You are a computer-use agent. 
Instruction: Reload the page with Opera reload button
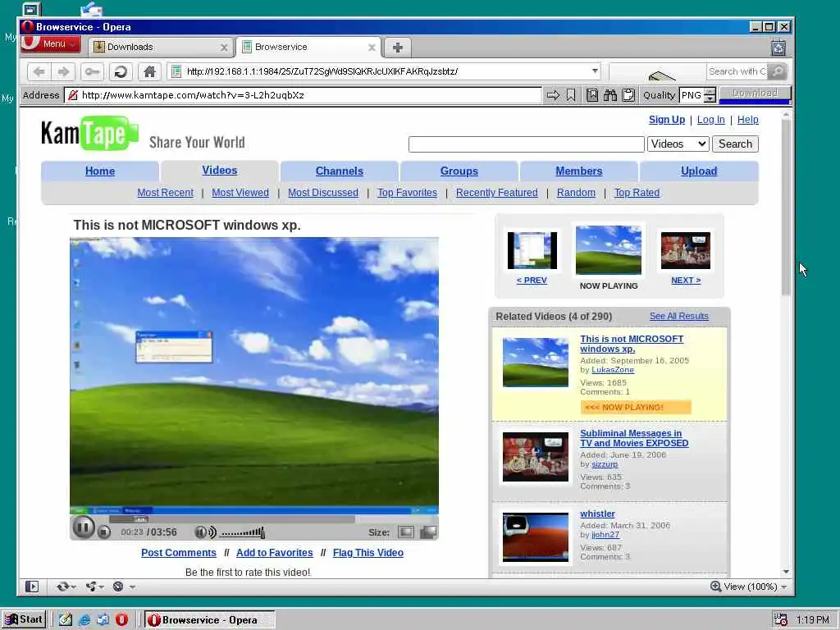click(x=121, y=71)
